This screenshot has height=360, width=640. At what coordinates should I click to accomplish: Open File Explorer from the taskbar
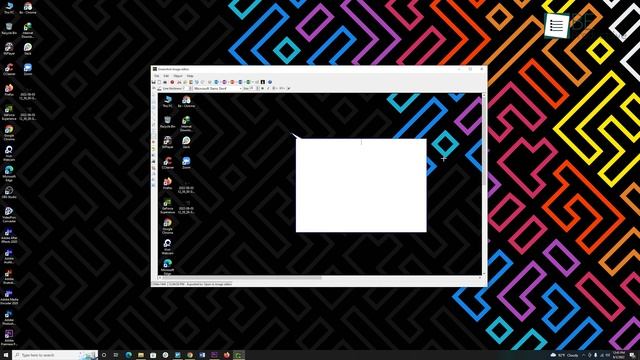[140, 355]
